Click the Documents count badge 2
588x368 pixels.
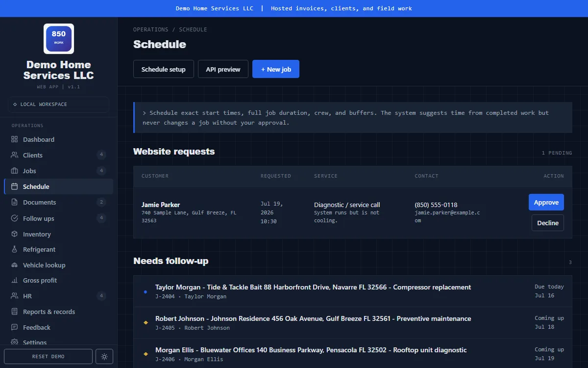[101, 202]
